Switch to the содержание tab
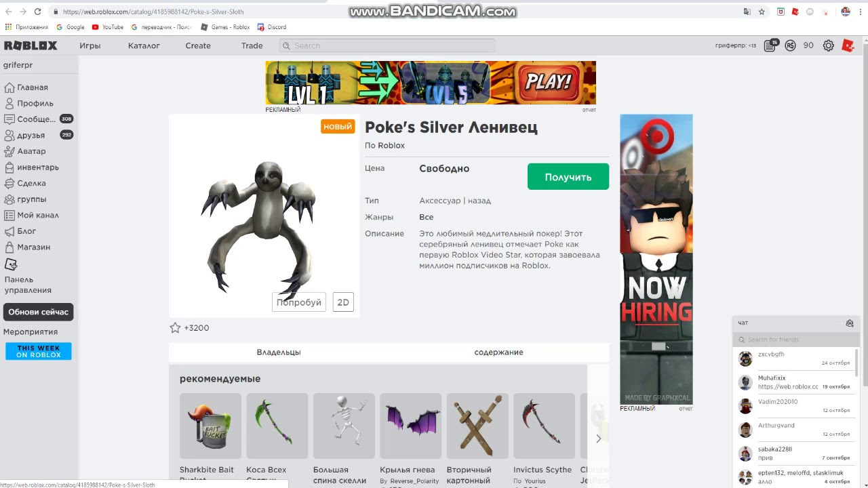Screen dimensions: 868x488 pyautogui.click(x=498, y=352)
